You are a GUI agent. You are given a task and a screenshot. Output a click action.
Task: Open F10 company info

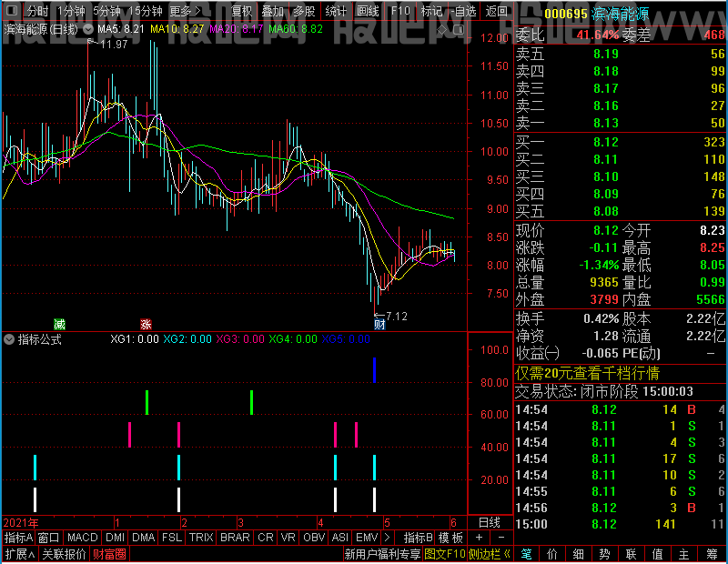pos(400,11)
